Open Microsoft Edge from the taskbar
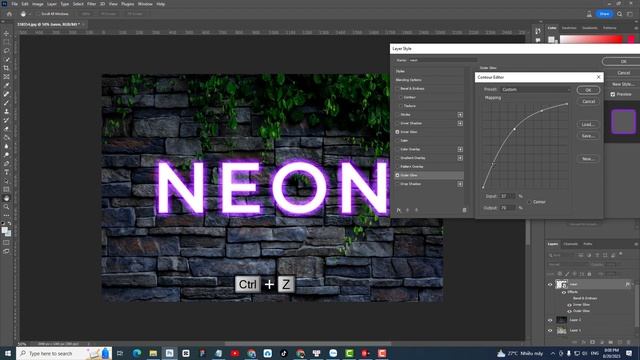Image resolution: width=640 pixels, height=360 pixels. click(x=137, y=353)
